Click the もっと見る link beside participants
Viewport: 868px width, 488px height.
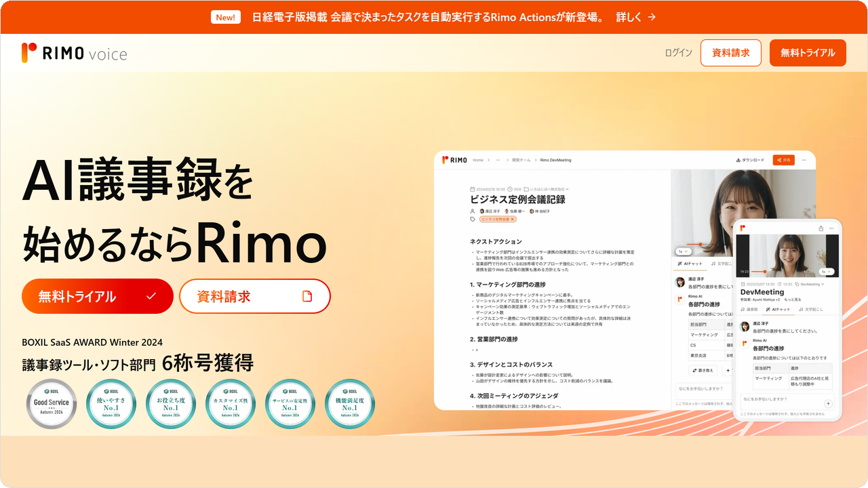(792, 300)
